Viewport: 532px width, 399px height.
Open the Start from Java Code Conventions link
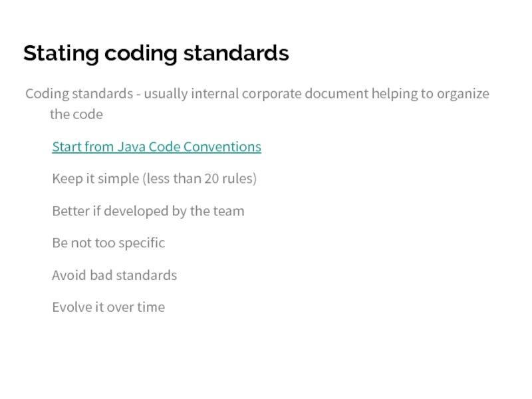[156, 146]
